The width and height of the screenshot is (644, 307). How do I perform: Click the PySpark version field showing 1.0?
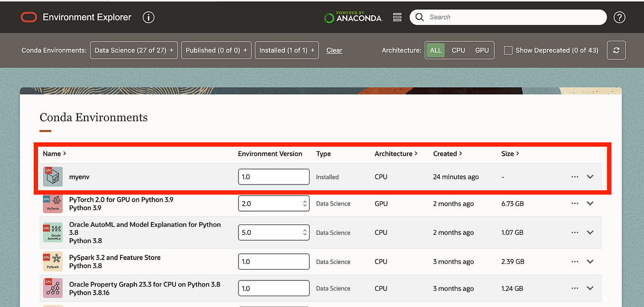pyautogui.click(x=274, y=261)
